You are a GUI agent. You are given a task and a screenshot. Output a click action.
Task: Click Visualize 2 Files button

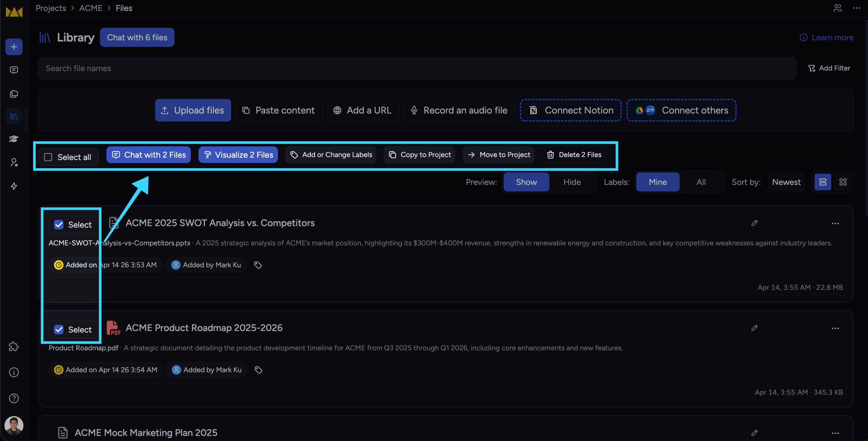pos(238,155)
